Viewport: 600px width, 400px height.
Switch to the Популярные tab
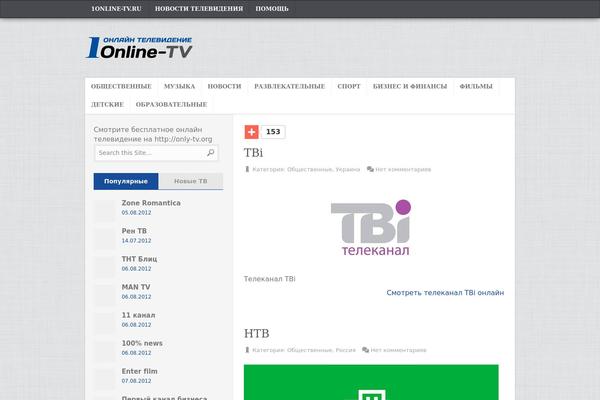tap(126, 181)
